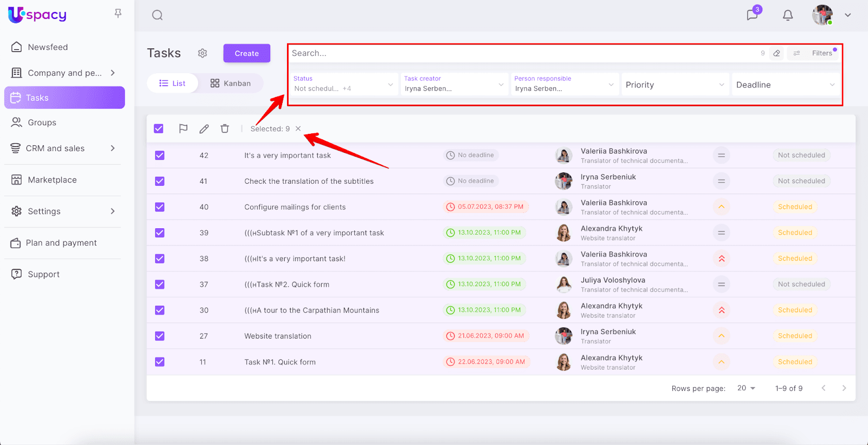Open the Tasks settings gear icon

(202, 53)
